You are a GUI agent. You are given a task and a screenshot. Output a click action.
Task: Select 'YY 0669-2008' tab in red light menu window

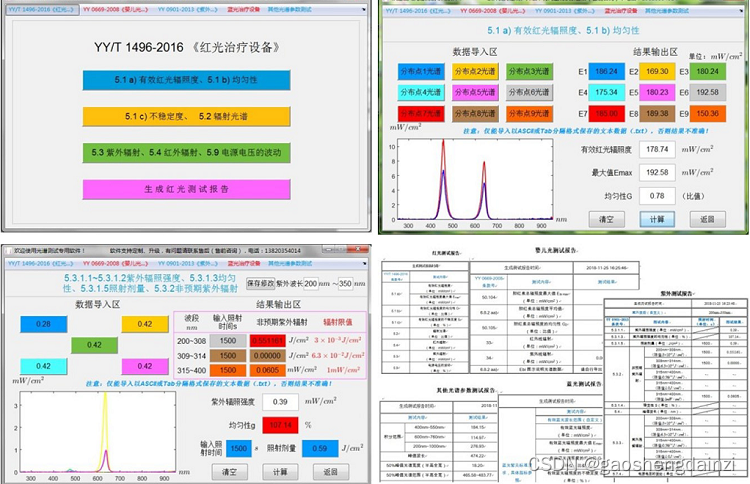coord(115,10)
